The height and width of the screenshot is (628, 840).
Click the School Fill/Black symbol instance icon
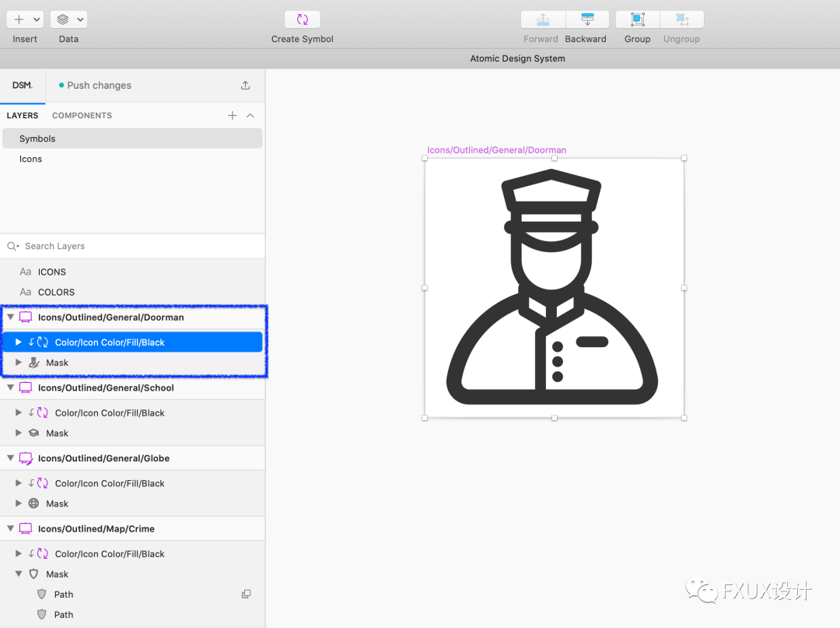pos(42,412)
